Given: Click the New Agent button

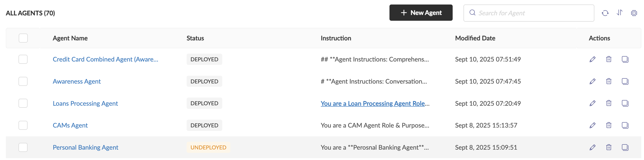Looking at the screenshot, I should pos(421,12).
